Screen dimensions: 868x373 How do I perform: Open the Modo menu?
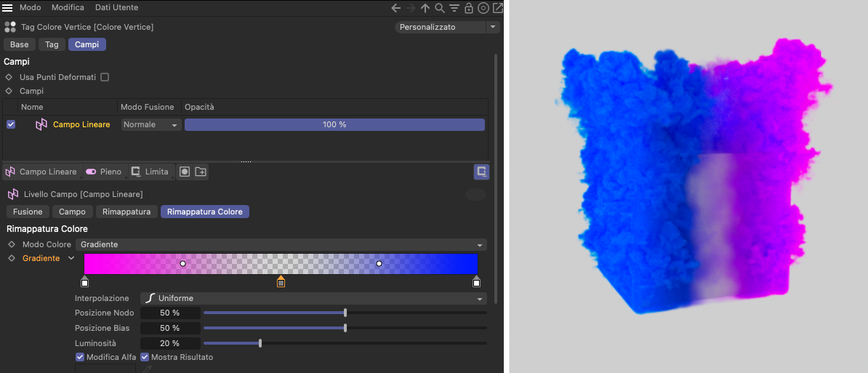pyautogui.click(x=30, y=8)
